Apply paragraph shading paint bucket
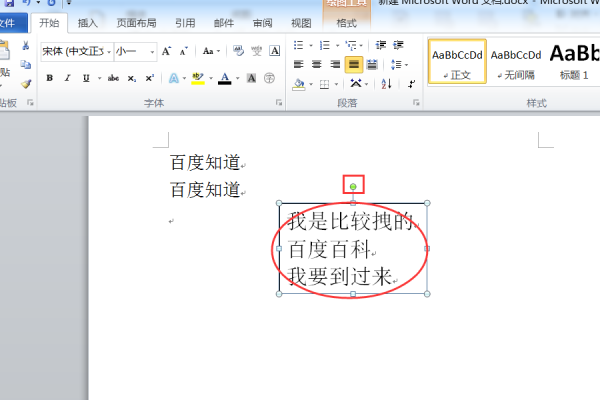The width and height of the screenshot is (600, 400). [299, 84]
